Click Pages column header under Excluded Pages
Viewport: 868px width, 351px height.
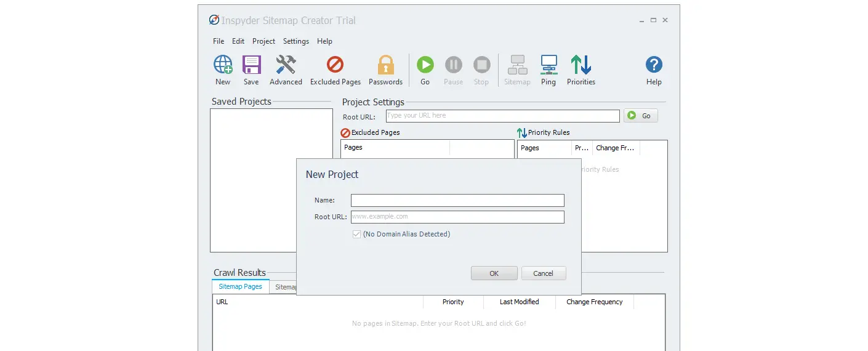pyautogui.click(x=395, y=148)
